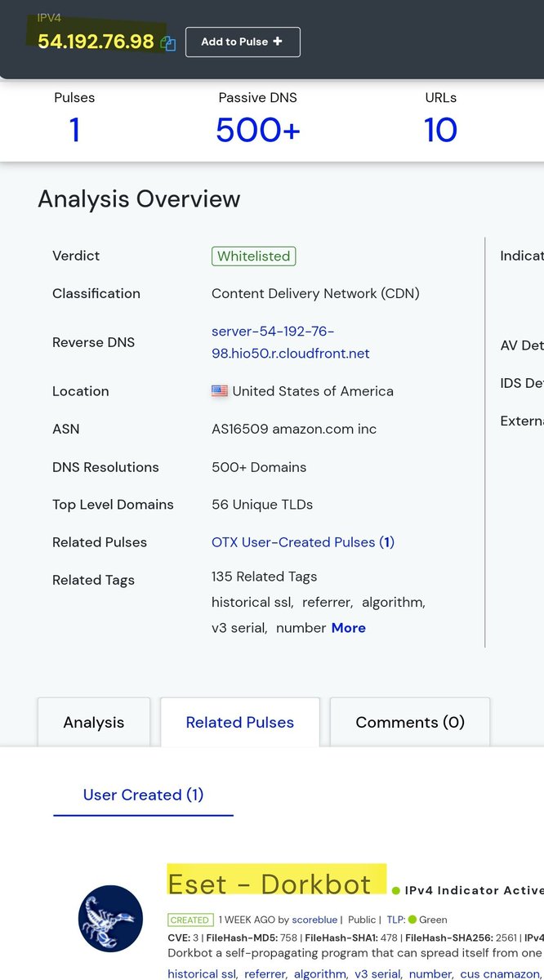This screenshot has height=980, width=544.
Task: Select the User Created (1) sub-tab
Action: (x=143, y=795)
